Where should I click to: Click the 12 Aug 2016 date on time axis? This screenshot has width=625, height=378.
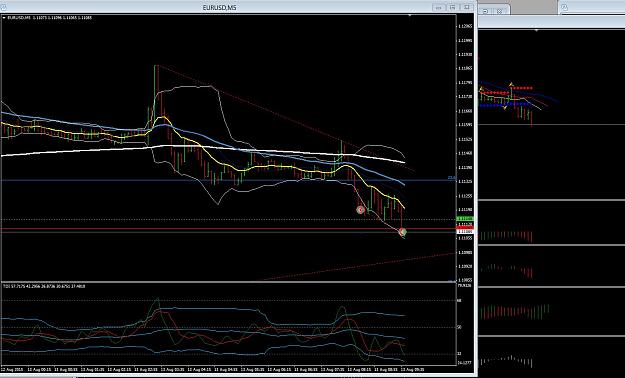click(x=12, y=370)
